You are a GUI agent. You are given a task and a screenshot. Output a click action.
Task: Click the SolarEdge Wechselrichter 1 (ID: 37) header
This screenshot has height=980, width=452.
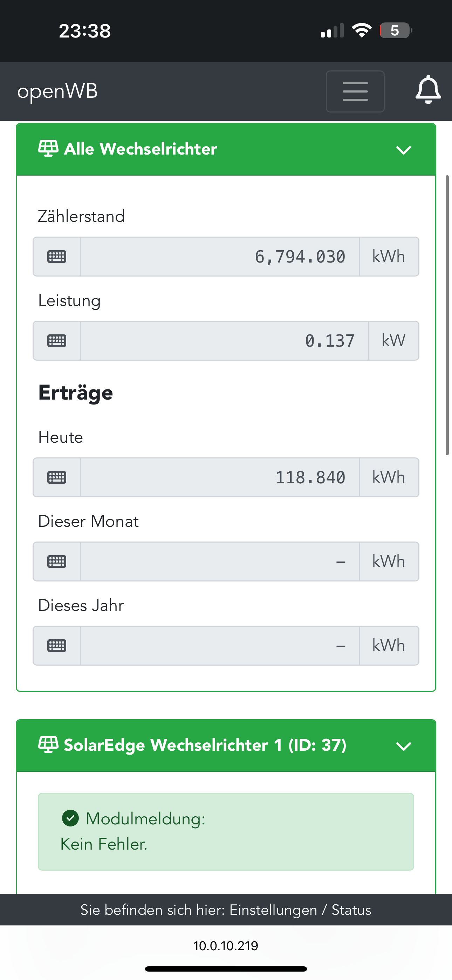tap(205, 745)
